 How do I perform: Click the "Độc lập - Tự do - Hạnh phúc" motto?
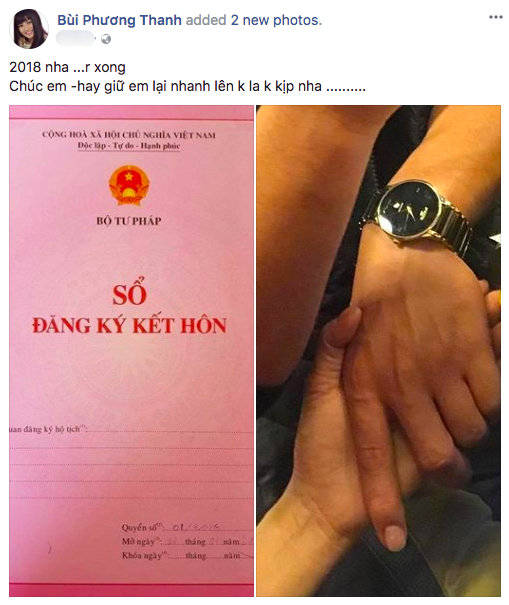pyautogui.click(x=129, y=146)
